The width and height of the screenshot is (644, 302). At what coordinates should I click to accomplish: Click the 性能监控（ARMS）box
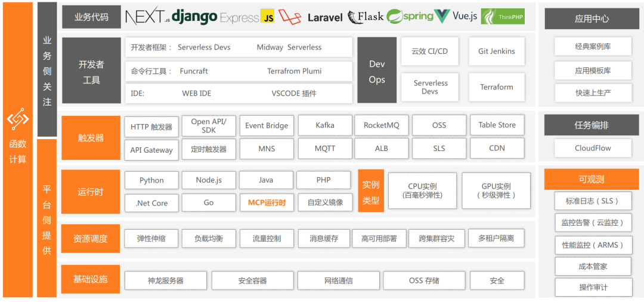(593, 245)
